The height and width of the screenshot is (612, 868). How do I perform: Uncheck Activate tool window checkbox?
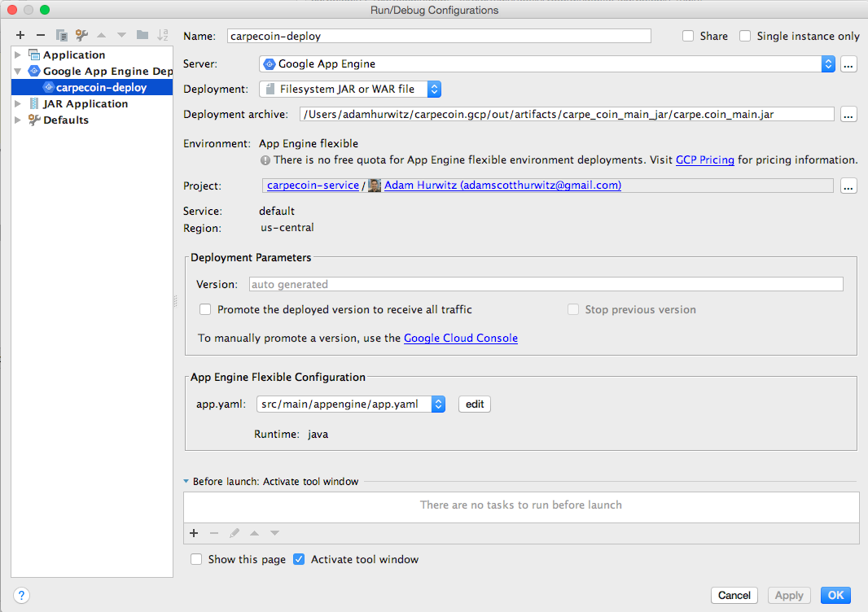tap(299, 559)
